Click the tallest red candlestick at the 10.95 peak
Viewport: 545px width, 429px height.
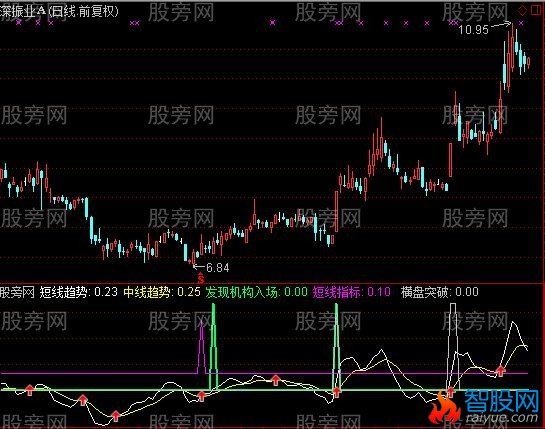pos(512,48)
